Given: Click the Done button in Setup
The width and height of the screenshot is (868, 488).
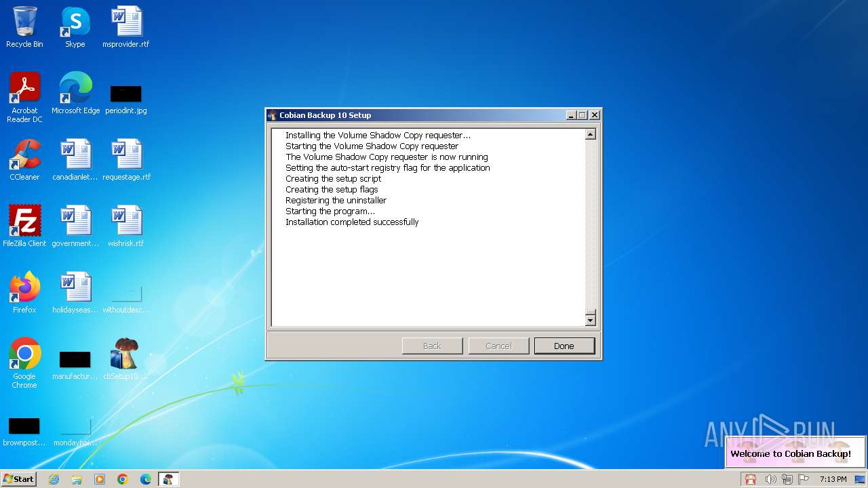Looking at the screenshot, I should pos(564,346).
